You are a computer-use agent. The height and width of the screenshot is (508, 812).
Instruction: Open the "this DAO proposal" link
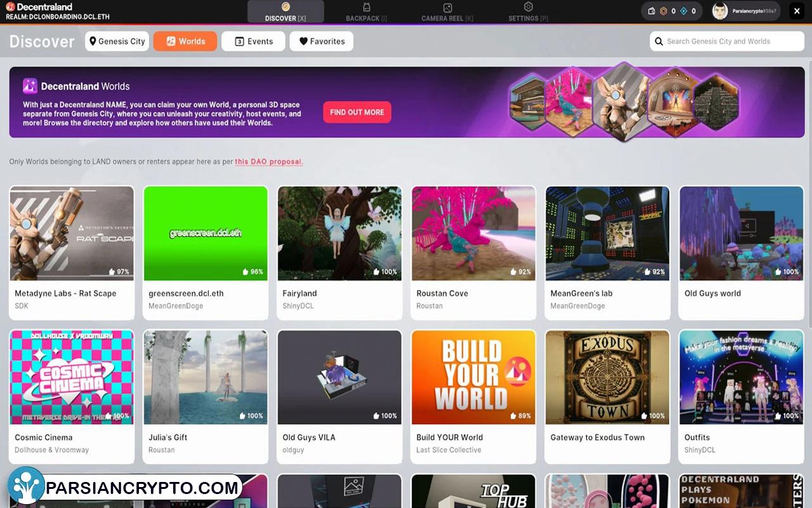[269, 162]
